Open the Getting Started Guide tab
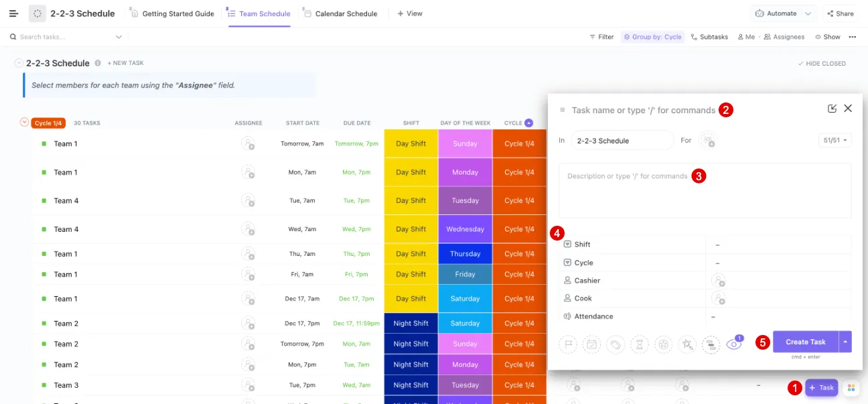This screenshot has height=404, width=868. point(172,13)
